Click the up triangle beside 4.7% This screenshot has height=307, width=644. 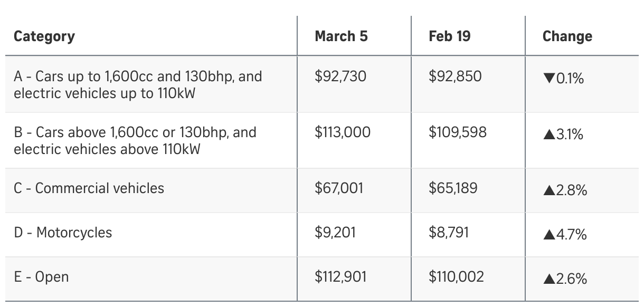[x=549, y=235]
